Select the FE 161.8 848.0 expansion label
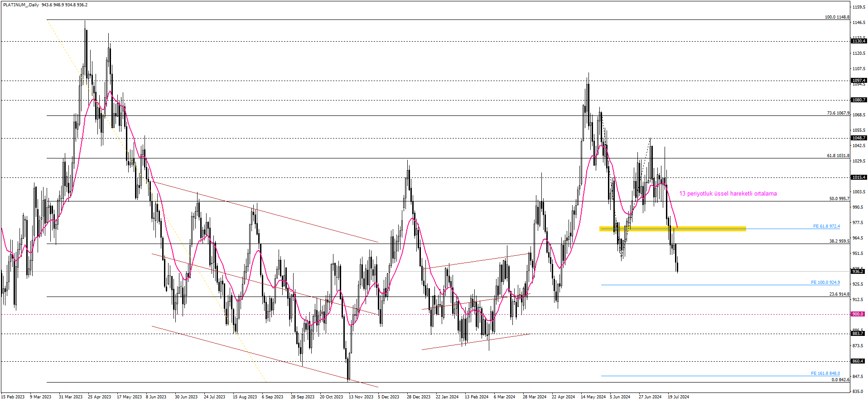868x402 pixels. [x=825, y=373]
